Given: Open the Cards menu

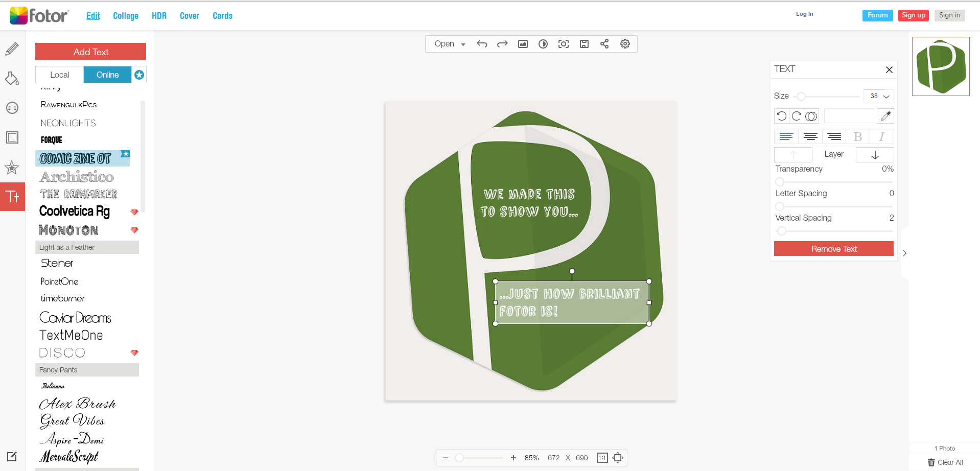Looking at the screenshot, I should click(x=222, y=16).
